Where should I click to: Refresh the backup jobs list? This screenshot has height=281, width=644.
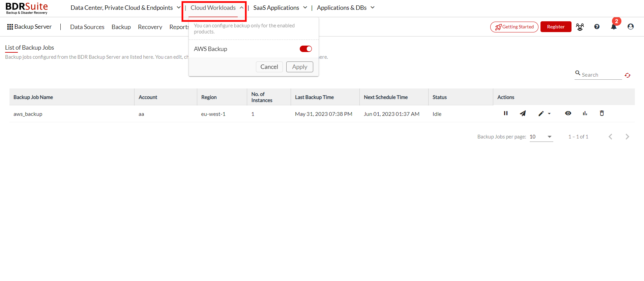627,75
